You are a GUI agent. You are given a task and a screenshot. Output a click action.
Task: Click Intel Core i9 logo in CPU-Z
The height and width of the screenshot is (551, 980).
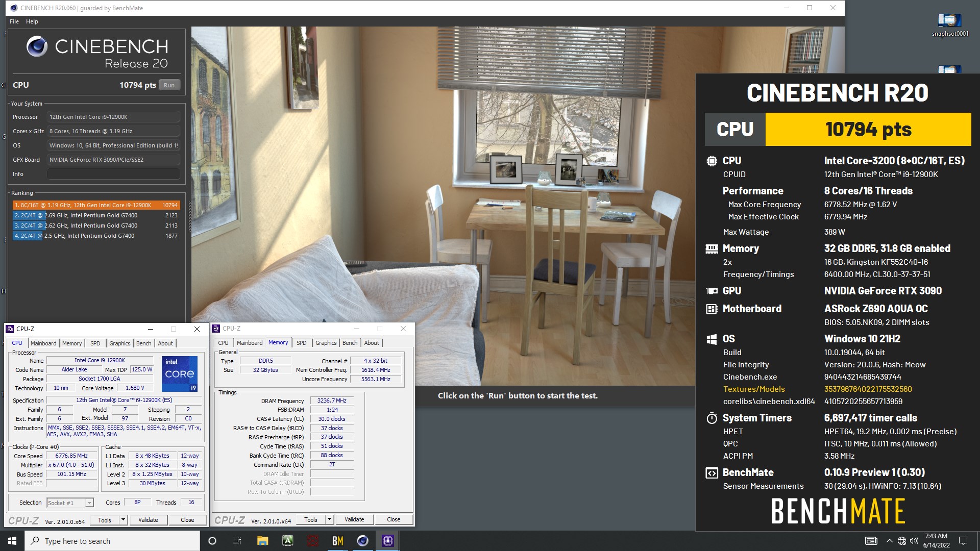click(180, 374)
